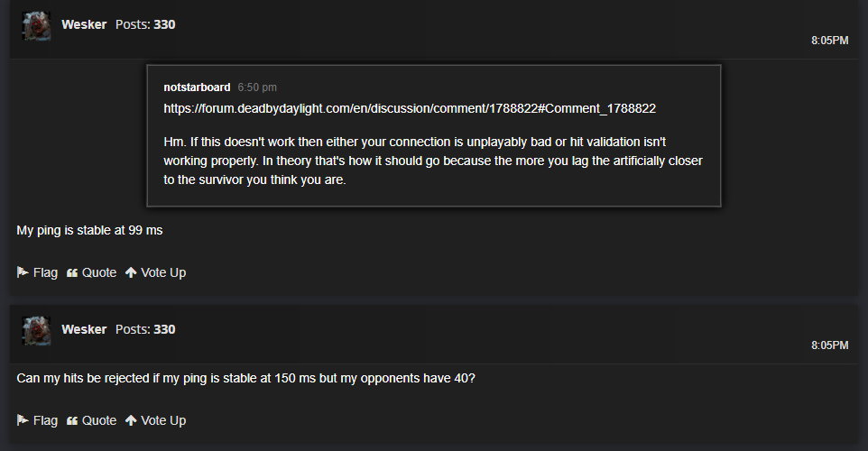
Task: Open Wesker's avatar on the first post
Action: click(x=36, y=25)
